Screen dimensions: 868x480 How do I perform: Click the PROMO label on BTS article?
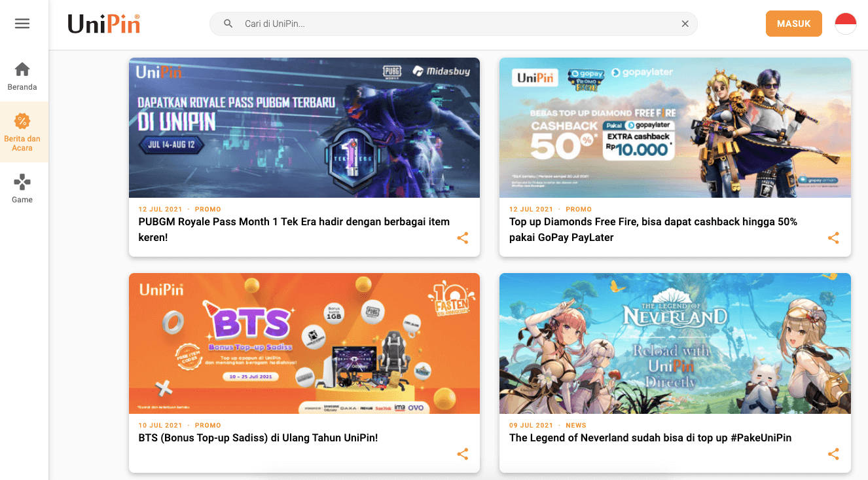tap(208, 425)
